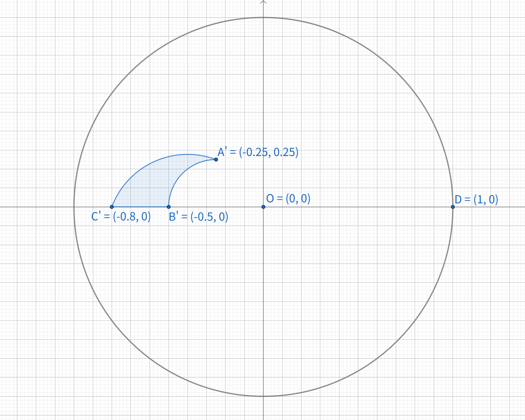
Task: Click the label text A' = (-0.25, 0.25)
Action: tap(258, 152)
